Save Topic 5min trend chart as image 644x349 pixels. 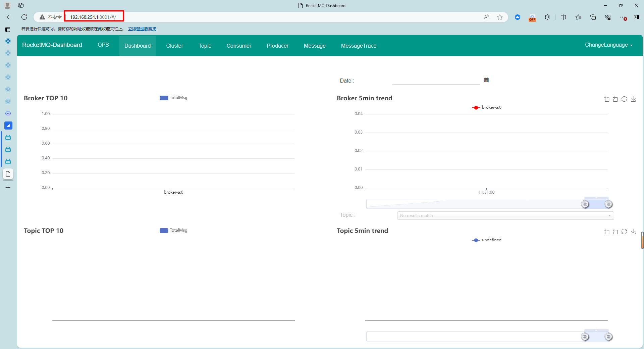click(633, 232)
